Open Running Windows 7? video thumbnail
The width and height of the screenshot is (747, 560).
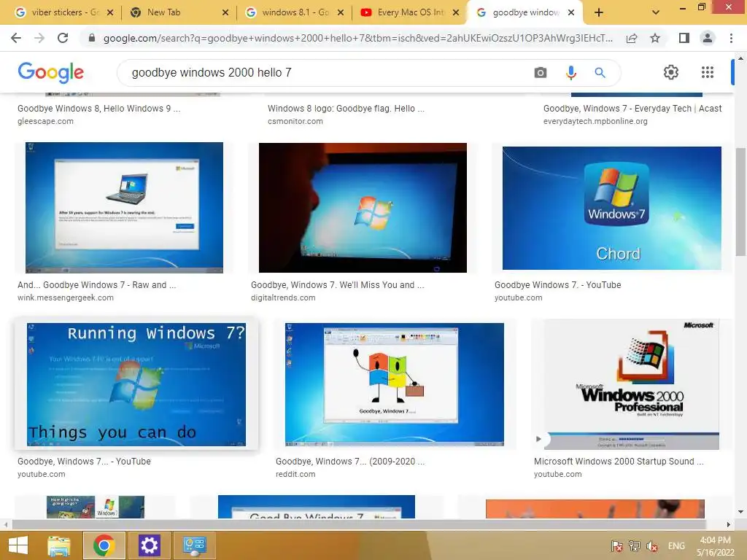136,384
